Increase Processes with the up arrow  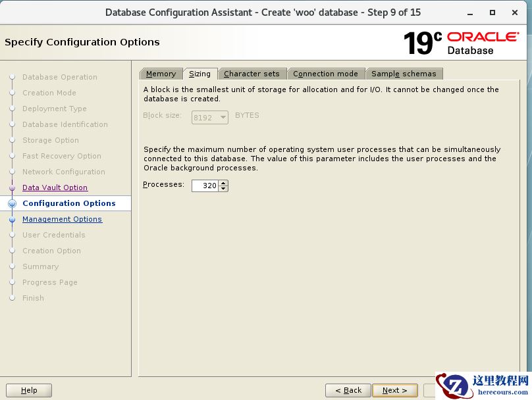[x=223, y=183]
